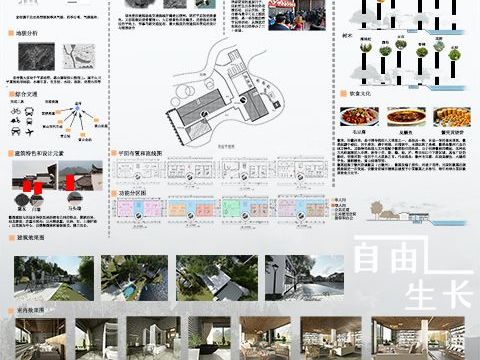Open the central site plan drawing

[x=226, y=93]
